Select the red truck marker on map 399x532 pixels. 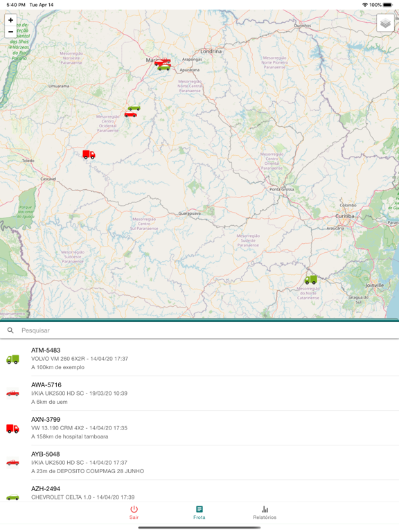(89, 154)
